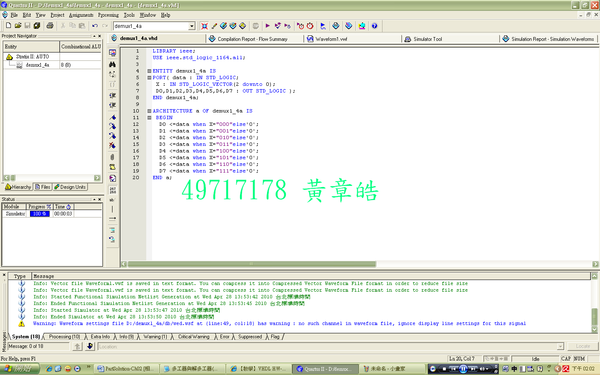Clear all bookmarks with the red X flag icon
The height and width of the screenshot is (375, 600).
[x=112, y=145]
